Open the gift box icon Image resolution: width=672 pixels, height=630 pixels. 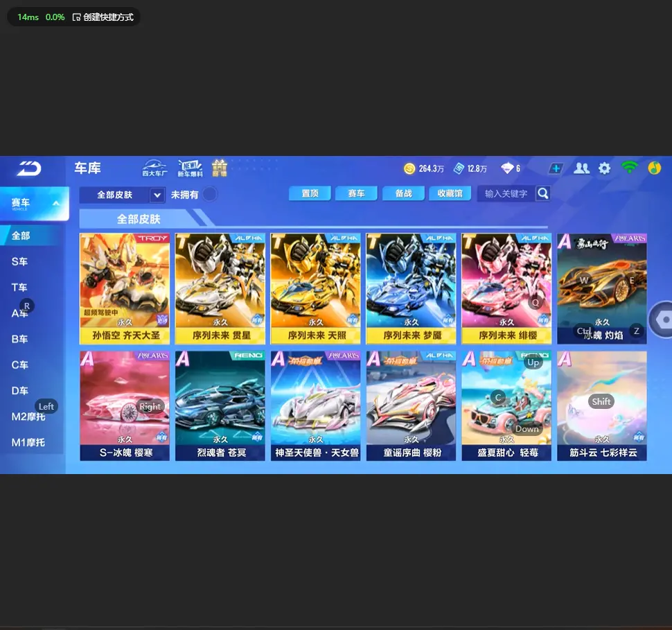coord(220,168)
